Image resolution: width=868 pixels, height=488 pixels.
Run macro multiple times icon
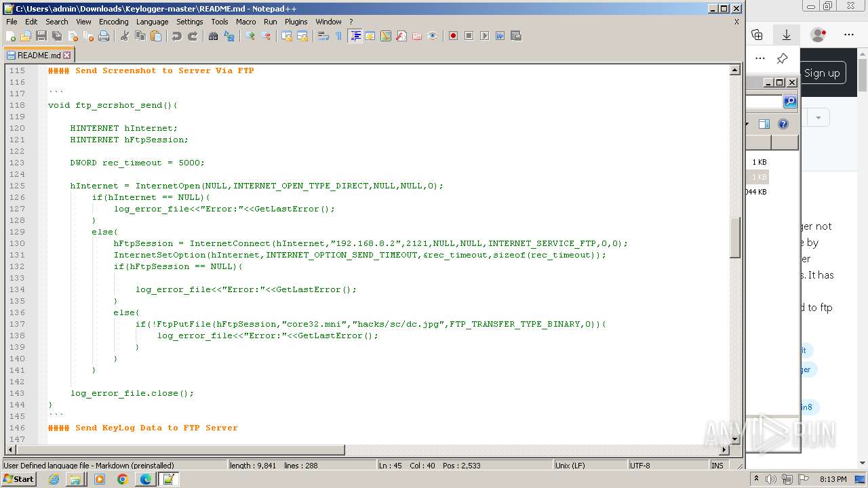500,36
